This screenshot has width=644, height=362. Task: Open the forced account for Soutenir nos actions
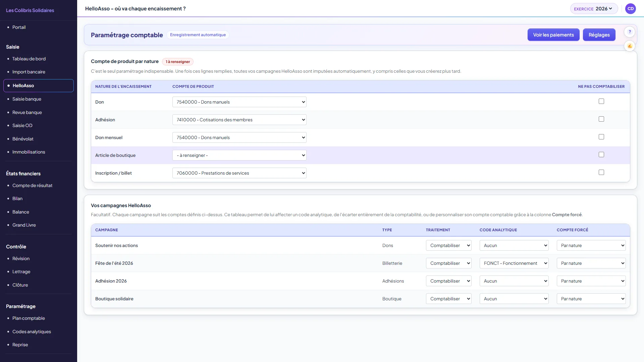(591, 245)
